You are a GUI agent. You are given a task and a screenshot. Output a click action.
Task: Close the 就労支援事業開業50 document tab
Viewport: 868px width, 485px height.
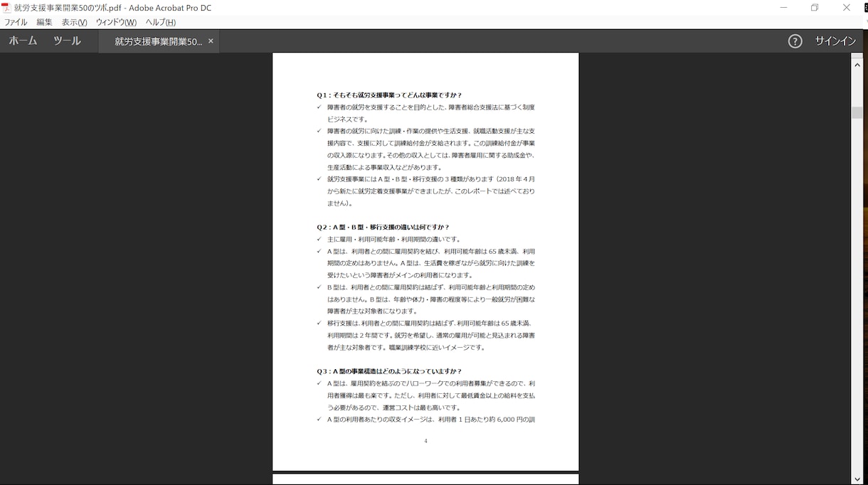[x=211, y=41]
